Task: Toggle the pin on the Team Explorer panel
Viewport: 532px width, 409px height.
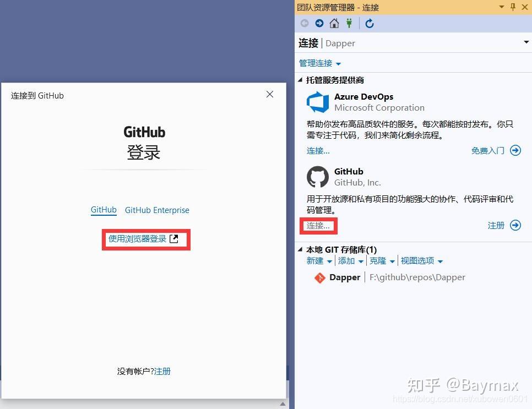Action: pos(513,7)
